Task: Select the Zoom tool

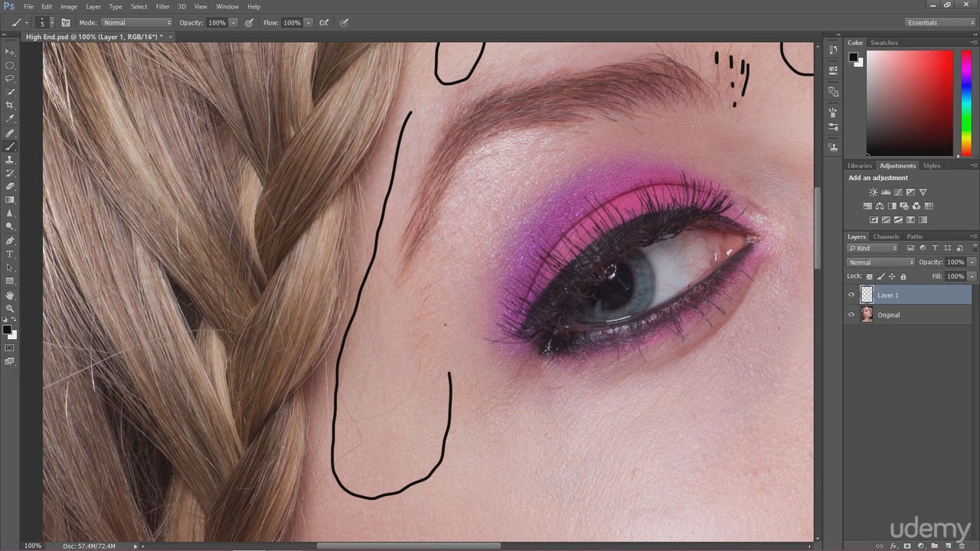Action: pos(10,308)
